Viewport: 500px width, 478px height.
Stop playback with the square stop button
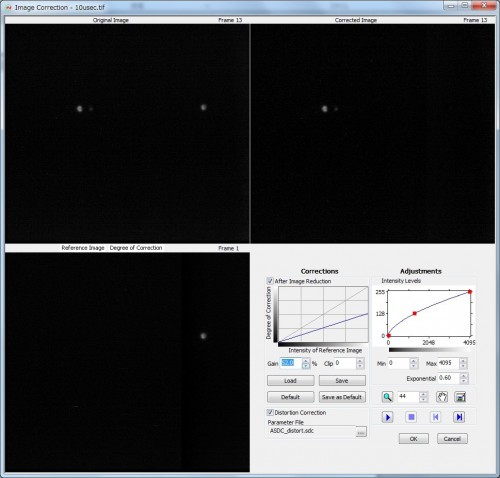pyautogui.click(x=411, y=417)
